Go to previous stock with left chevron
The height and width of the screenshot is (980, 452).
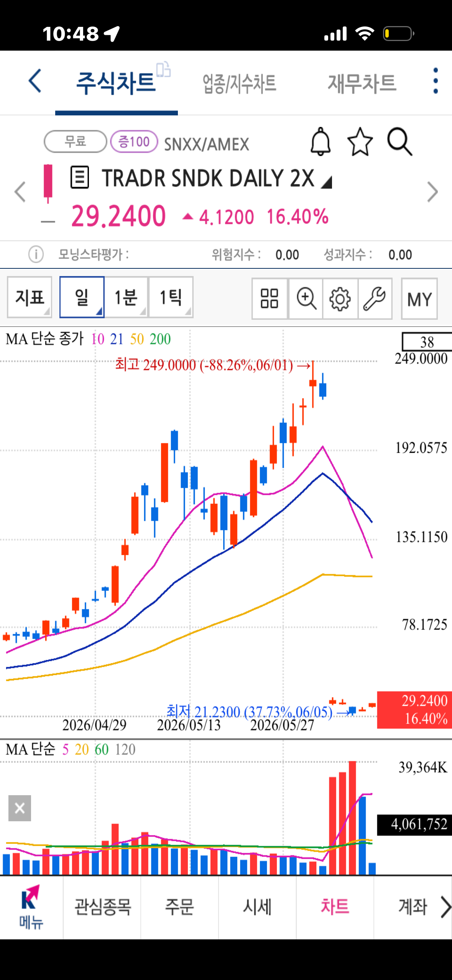(x=20, y=192)
